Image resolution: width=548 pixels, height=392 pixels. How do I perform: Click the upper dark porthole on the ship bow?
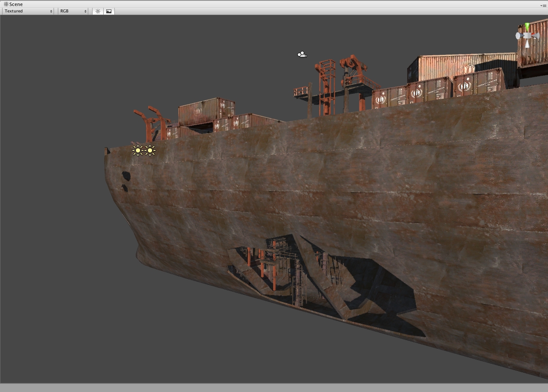126,176
